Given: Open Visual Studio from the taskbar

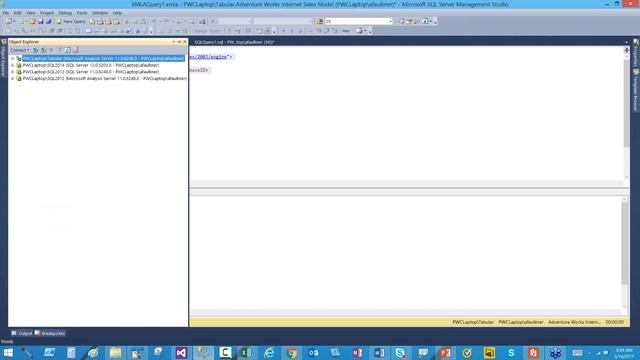Looking at the screenshot, I should pos(181,353).
